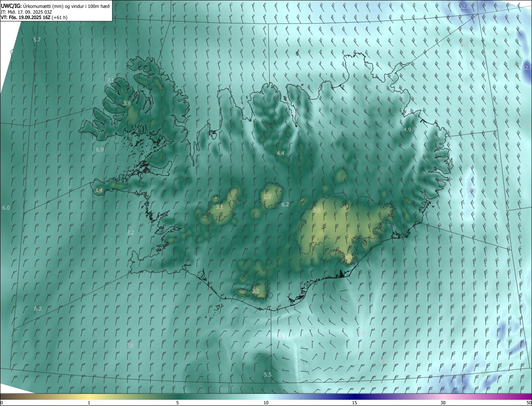Select the 7.1 value label
532x406 pixels.
pyautogui.click(x=111, y=80)
